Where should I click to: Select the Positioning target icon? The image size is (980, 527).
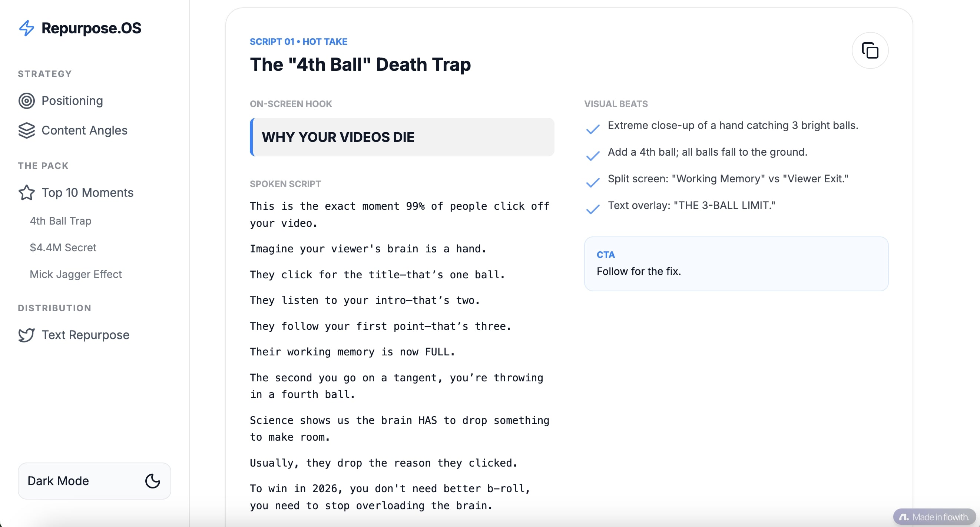click(26, 101)
